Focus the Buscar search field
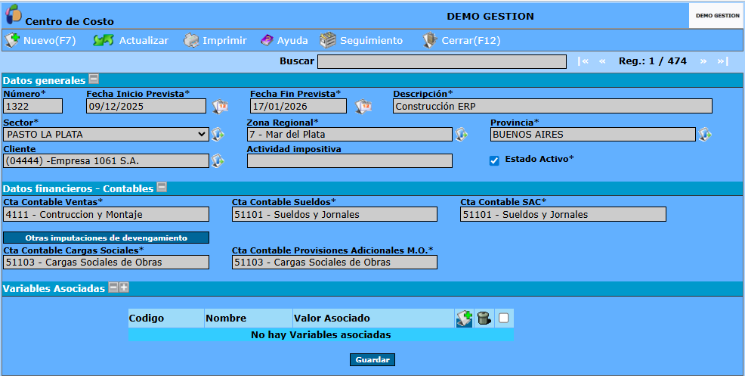745x376 pixels. (x=442, y=62)
